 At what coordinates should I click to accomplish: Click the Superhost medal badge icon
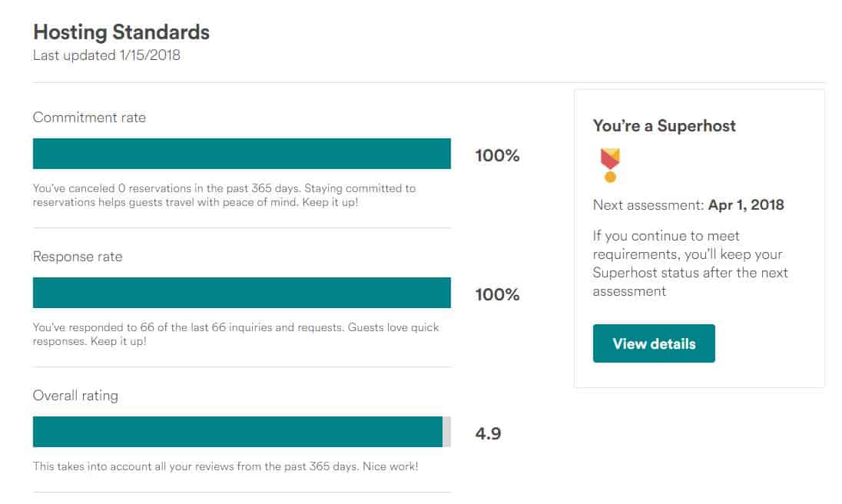click(610, 165)
